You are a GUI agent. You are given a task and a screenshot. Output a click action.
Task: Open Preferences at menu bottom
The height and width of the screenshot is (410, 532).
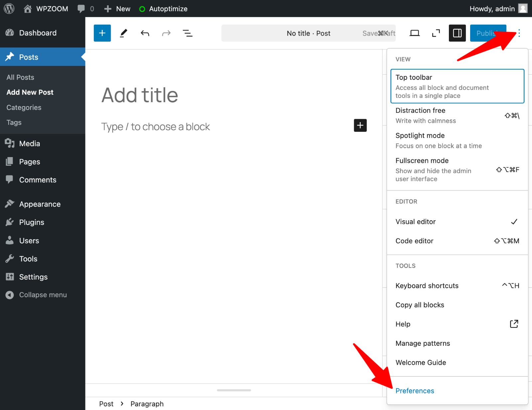click(x=458, y=391)
